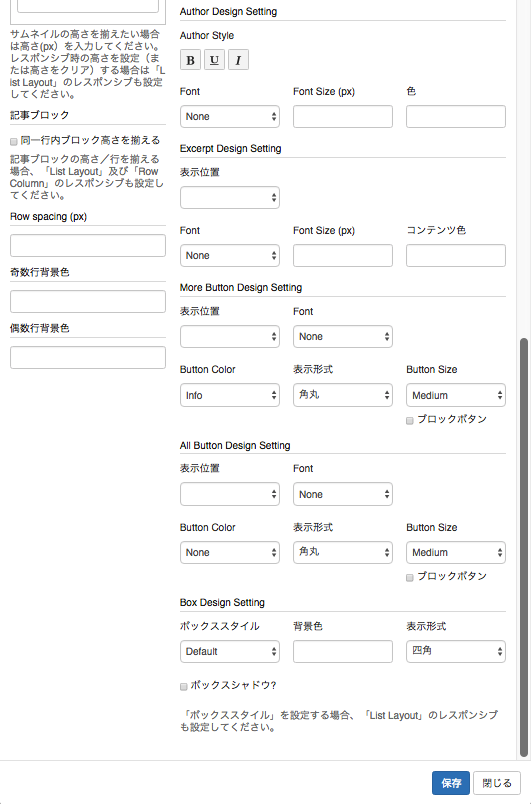Open Excerpt 表示位置 dropdown
This screenshot has width=531, height=804.
point(230,197)
